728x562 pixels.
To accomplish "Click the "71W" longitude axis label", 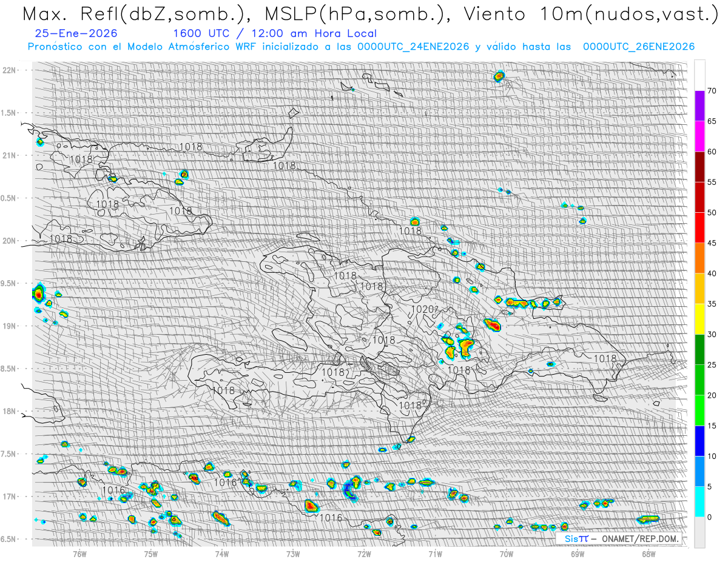I will click(434, 554).
